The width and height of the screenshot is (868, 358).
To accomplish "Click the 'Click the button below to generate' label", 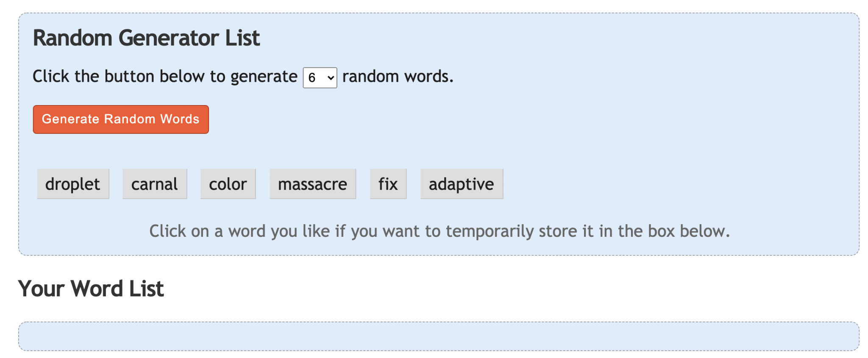I will point(165,76).
